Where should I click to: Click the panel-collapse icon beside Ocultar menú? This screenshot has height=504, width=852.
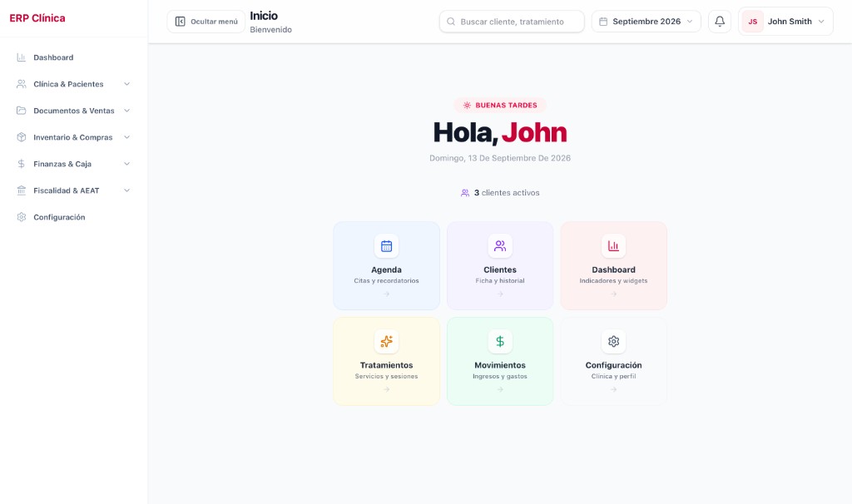(180, 22)
